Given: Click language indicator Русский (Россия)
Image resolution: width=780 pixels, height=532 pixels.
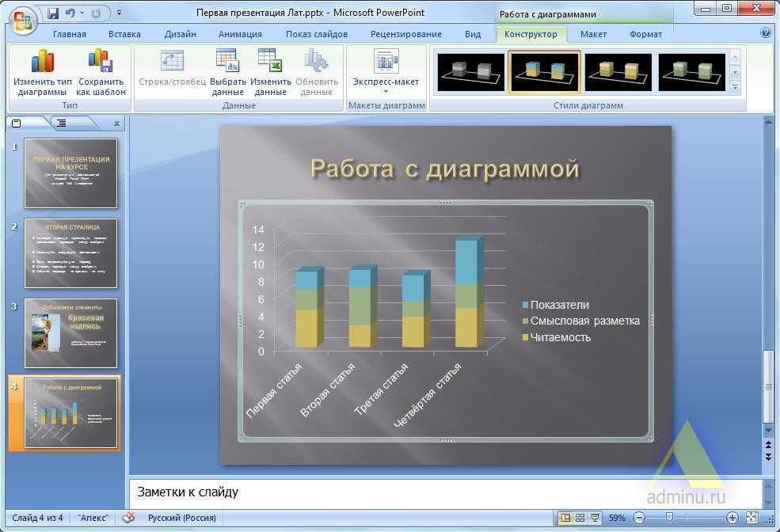Looking at the screenshot, I should 182,518.
